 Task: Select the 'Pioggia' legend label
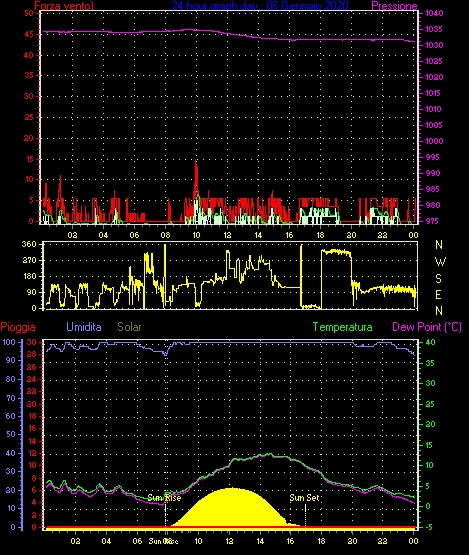click(18, 327)
